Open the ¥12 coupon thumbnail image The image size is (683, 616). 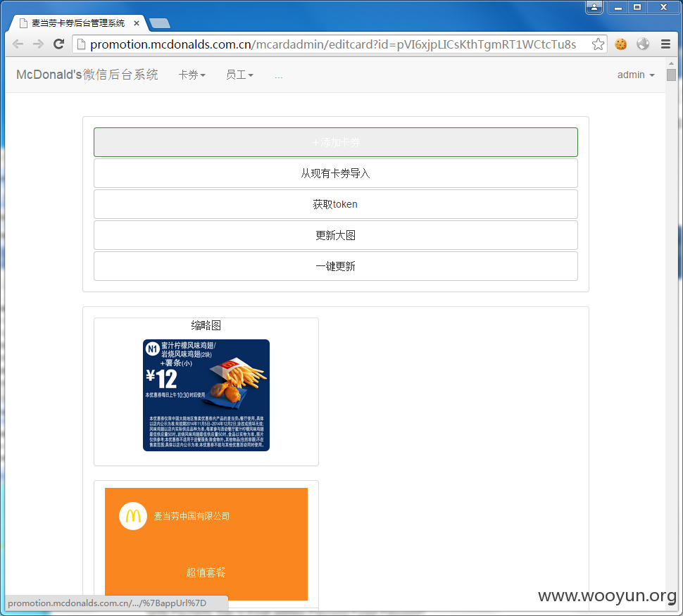(x=206, y=395)
